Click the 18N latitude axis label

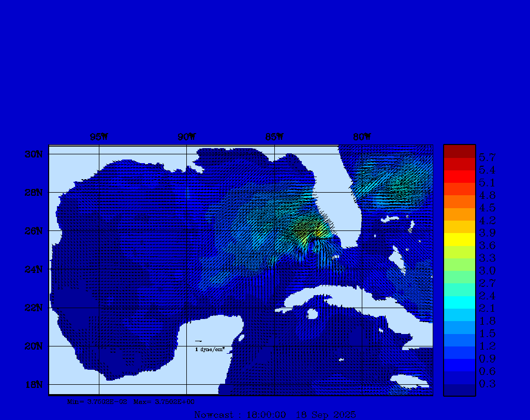tap(34, 384)
